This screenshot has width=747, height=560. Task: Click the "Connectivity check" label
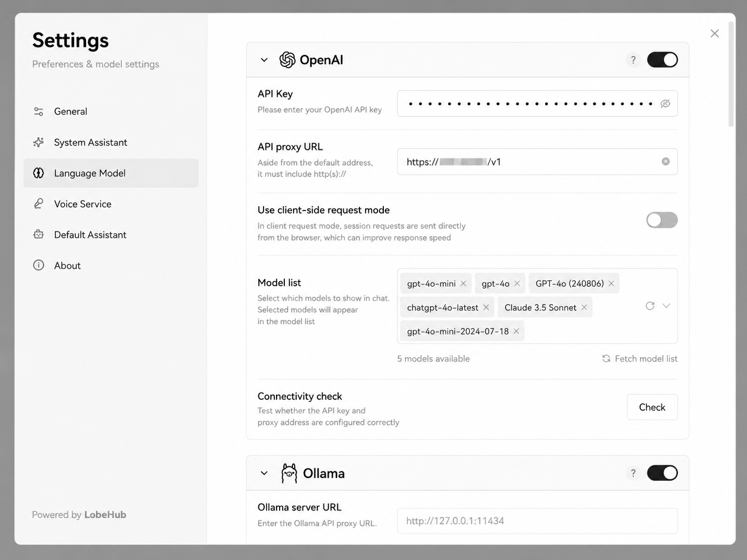click(300, 396)
